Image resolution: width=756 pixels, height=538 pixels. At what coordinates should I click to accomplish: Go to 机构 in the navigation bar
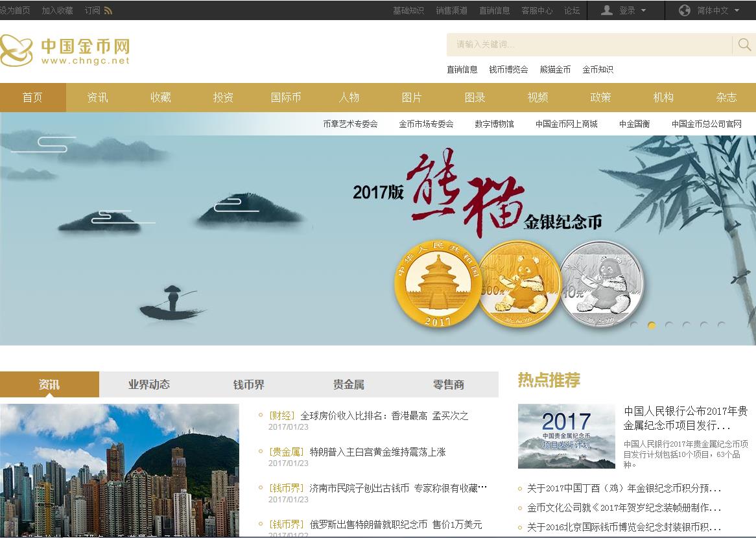(x=663, y=97)
